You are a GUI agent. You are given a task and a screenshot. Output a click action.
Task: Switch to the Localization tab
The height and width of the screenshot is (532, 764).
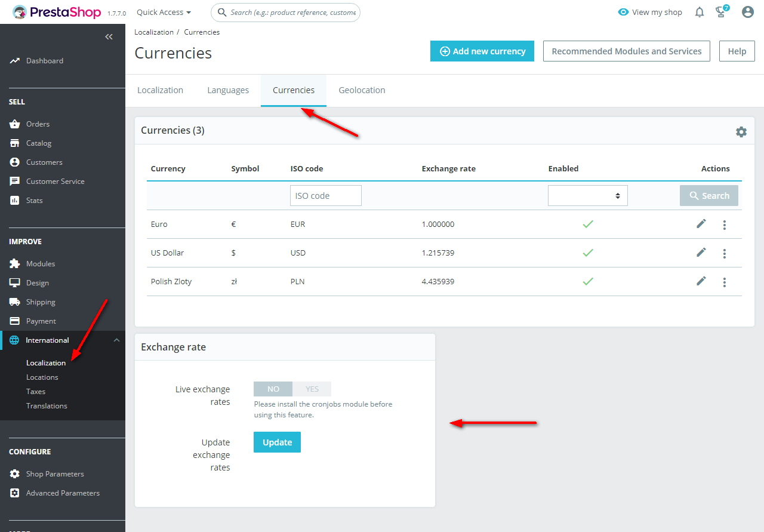[160, 90]
